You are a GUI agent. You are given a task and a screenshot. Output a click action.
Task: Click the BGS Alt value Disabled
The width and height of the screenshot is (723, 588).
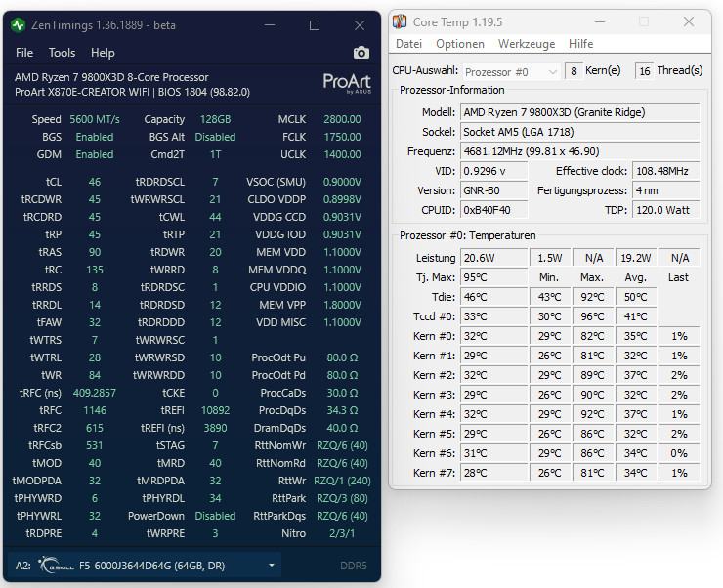215,137
